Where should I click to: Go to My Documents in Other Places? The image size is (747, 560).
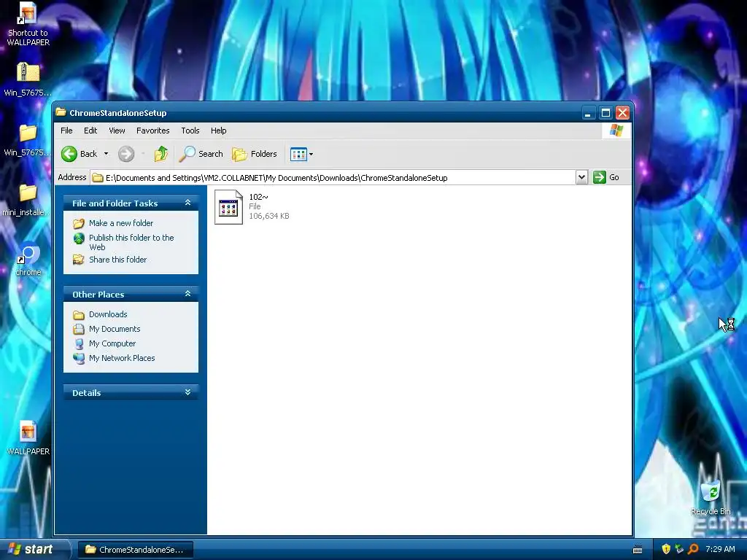point(115,329)
